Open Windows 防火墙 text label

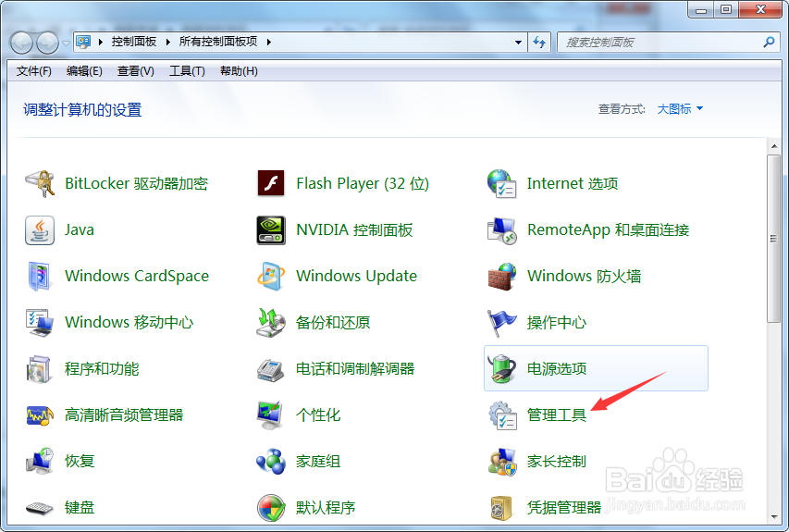(x=585, y=277)
